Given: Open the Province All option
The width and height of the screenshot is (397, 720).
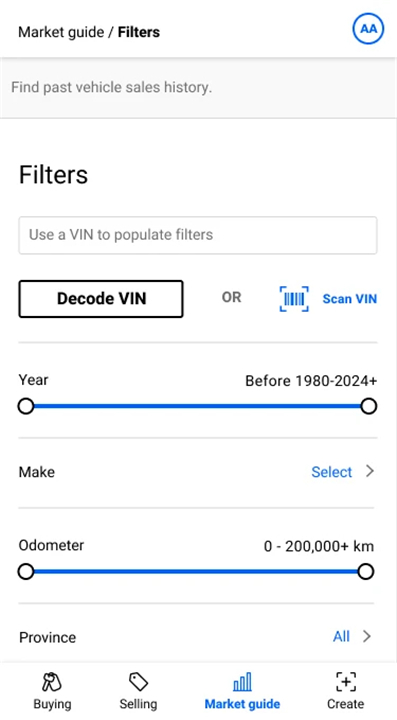Looking at the screenshot, I should point(341,636).
